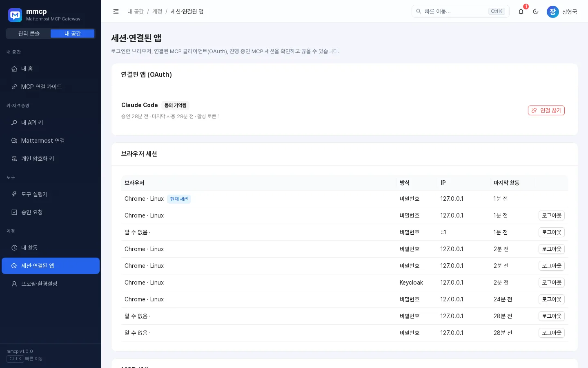This screenshot has height=368, width=588.
Task: Click the 빠른 이동 search field
Action: (x=461, y=11)
